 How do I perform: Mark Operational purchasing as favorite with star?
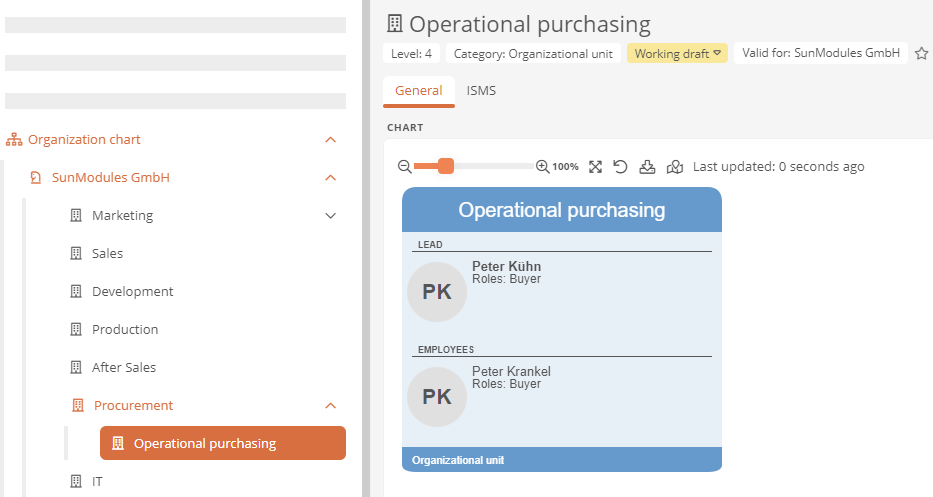(921, 54)
